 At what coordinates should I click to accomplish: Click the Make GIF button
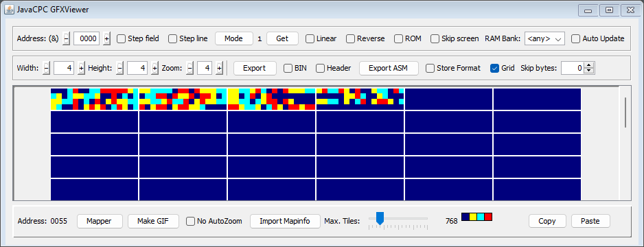153,221
